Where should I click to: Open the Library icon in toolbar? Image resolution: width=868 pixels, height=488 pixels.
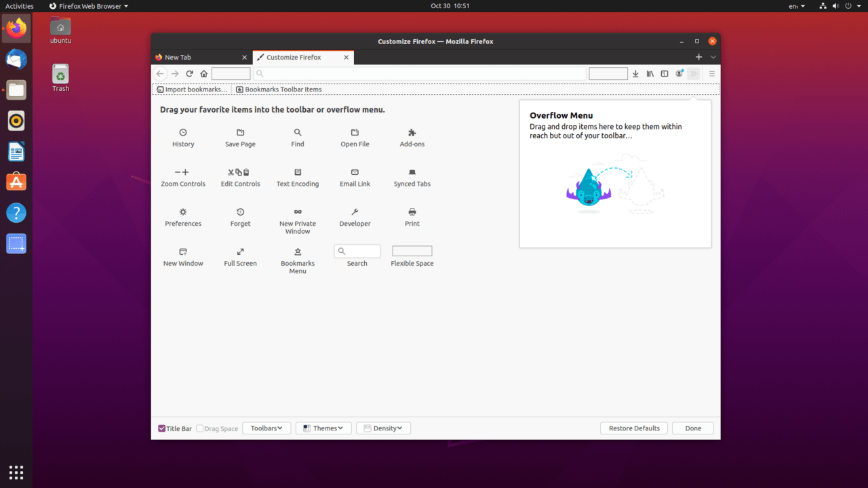[x=650, y=74]
